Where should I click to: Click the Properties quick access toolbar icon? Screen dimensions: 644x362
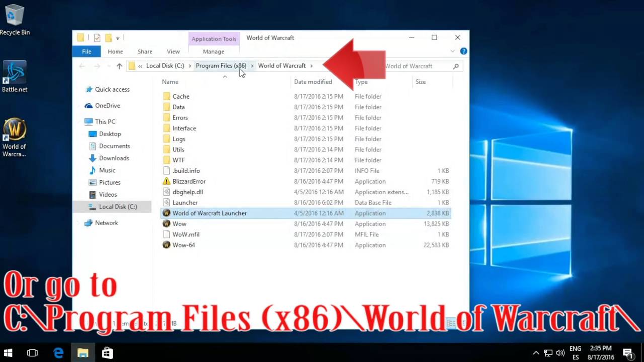pyautogui.click(x=97, y=38)
